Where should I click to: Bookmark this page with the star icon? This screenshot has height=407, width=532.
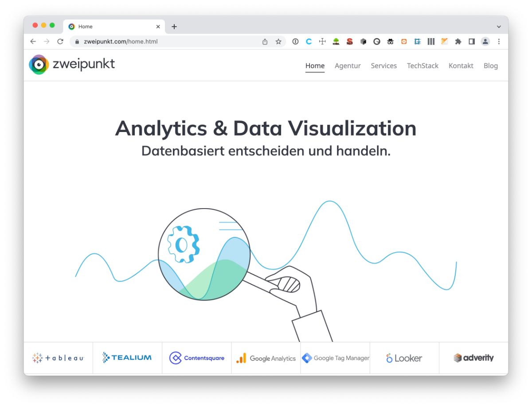[278, 41]
